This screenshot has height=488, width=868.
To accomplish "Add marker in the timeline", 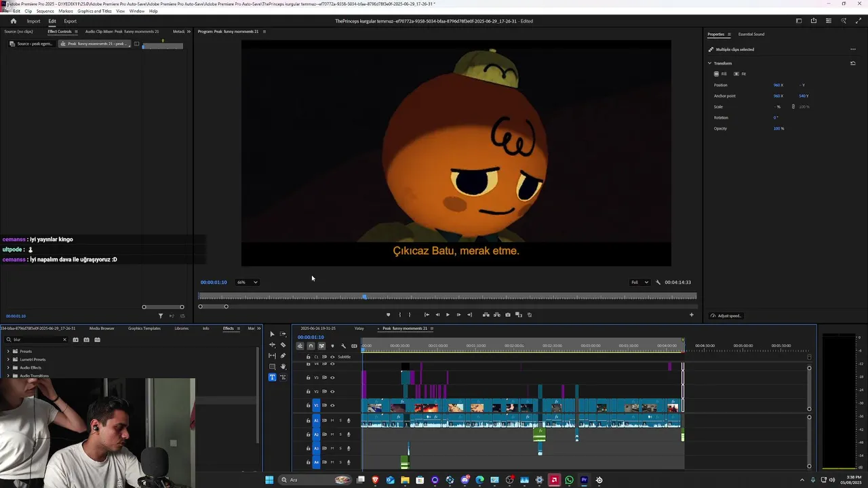I will click(x=332, y=346).
